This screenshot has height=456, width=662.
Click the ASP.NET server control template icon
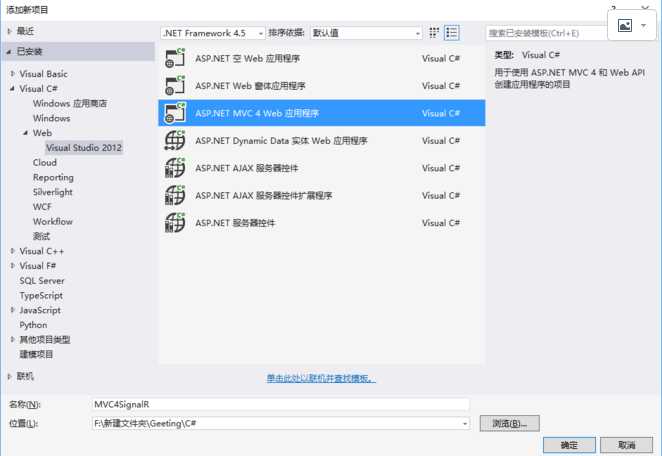[175, 223]
